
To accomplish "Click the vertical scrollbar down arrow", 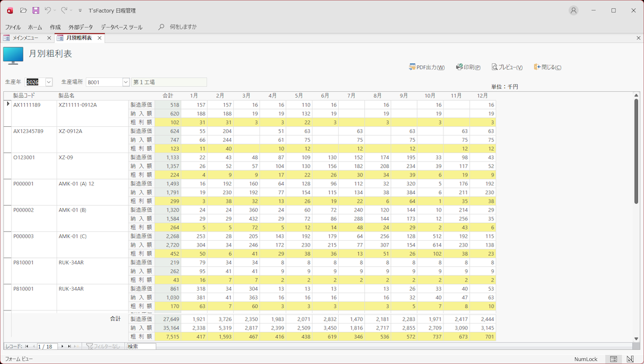I will (x=636, y=338).
